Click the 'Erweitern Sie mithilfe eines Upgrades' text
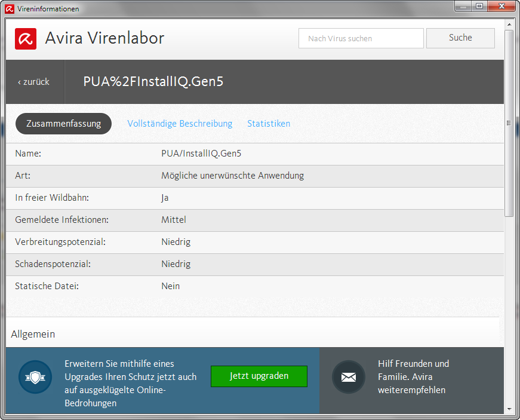Viewport: 520px width, 420px height. coord(131,384)
